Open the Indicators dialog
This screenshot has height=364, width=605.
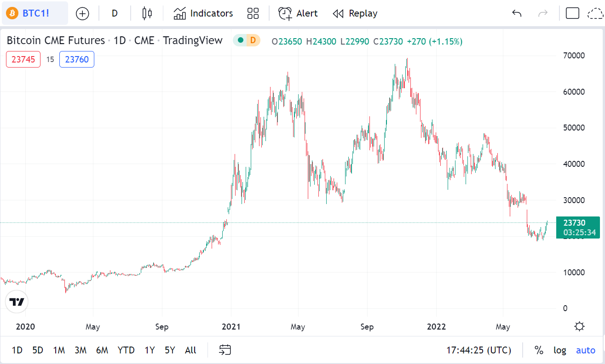(203, 13)
